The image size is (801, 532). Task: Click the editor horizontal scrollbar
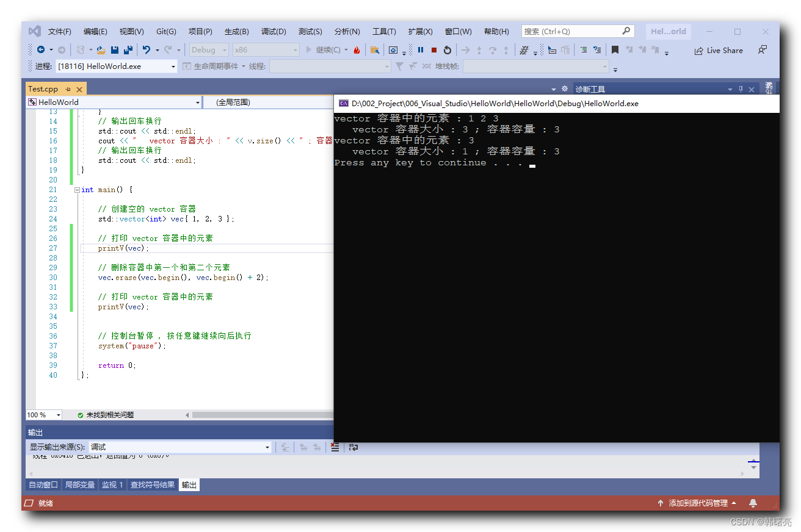click(263, 415)
